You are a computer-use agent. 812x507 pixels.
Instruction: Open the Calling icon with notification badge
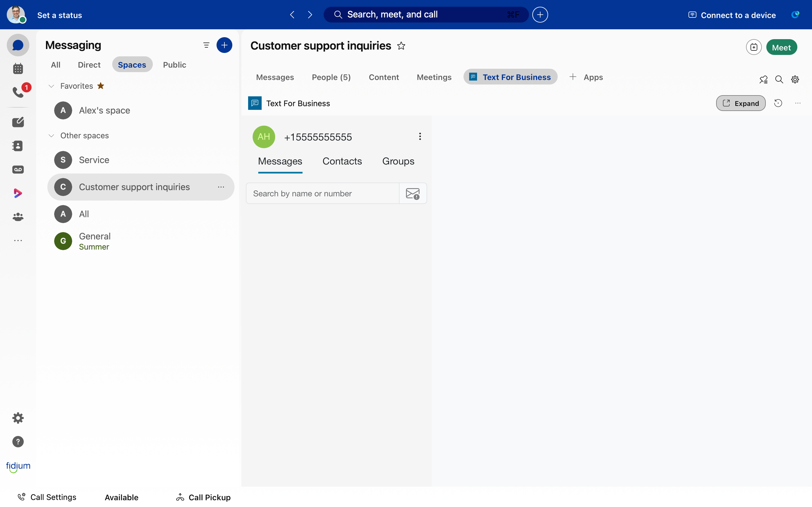pyautogui.click(x=18, y=92)
